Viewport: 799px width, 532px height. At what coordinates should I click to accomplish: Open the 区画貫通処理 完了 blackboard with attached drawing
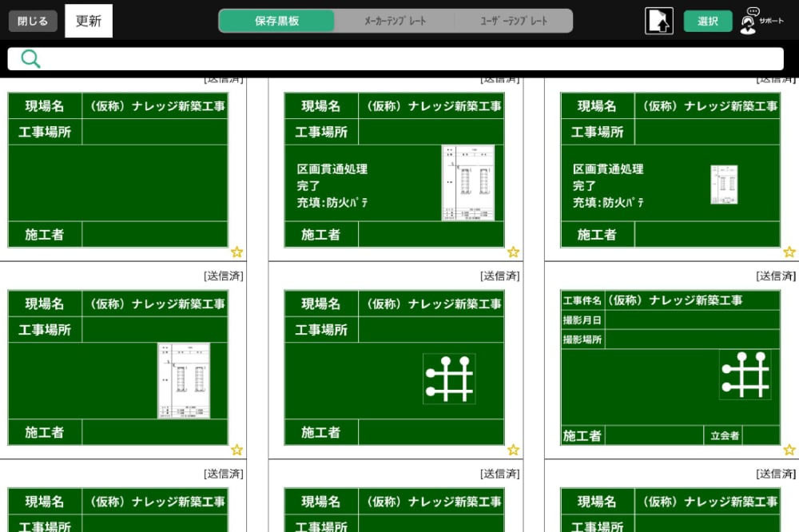click(x=395, y=168)
